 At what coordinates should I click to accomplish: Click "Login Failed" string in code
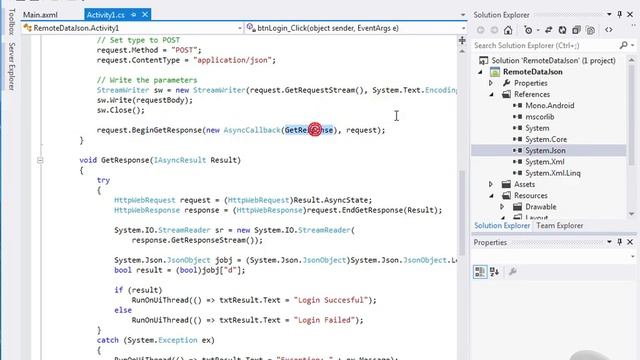(324, 320)
